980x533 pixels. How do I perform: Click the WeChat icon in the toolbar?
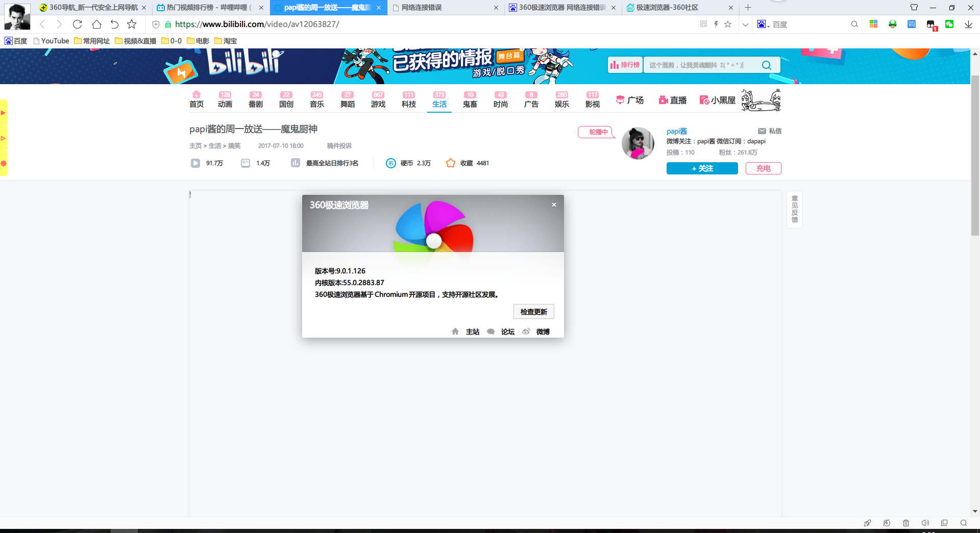click(x=950, y=24)
